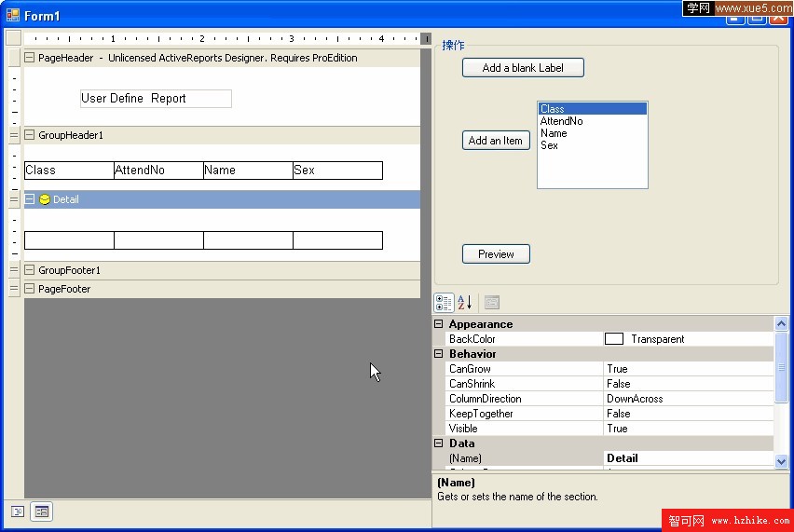
Task: Collapse the Behavior property category
Action: (439, 354)
